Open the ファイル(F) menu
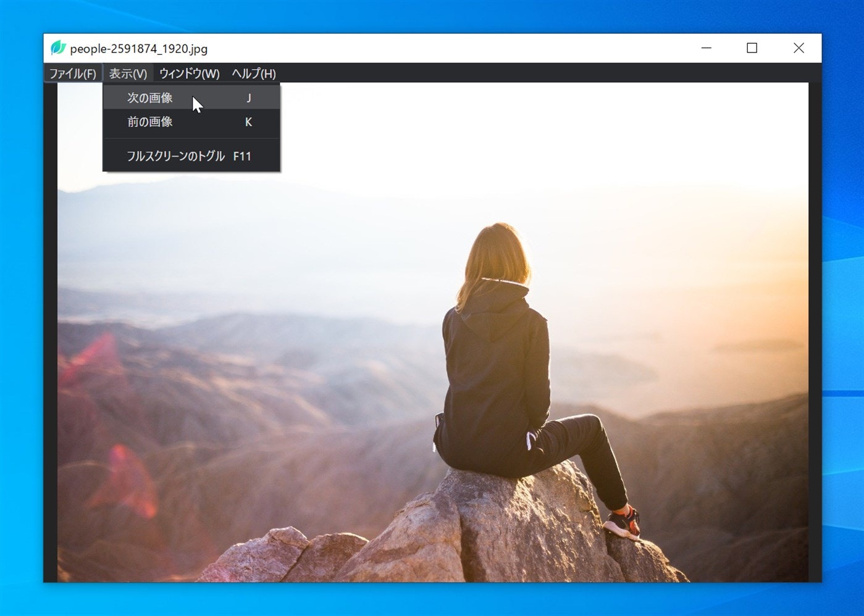The height and width of the screenshot is (616, 864). click(x=72, y=73)
